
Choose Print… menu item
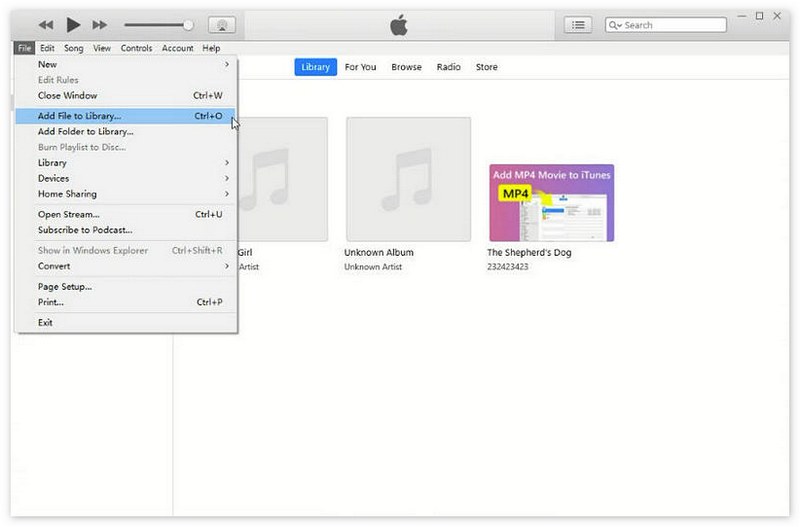pos(126,302)
